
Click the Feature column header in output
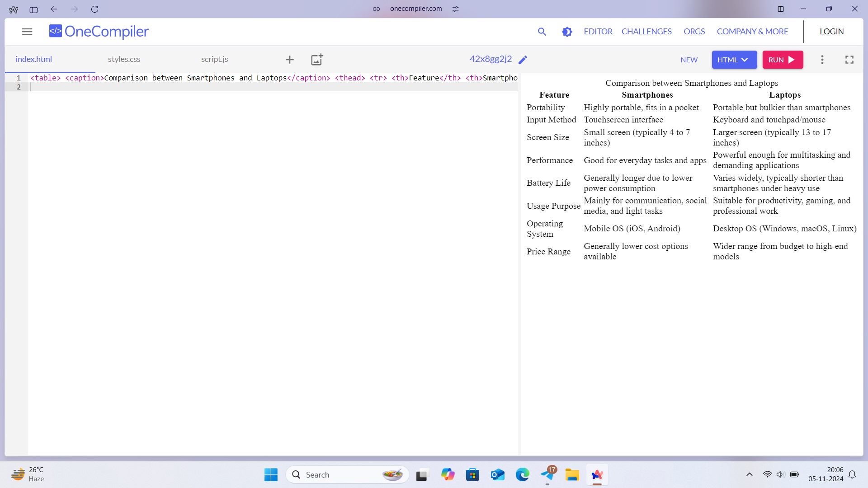tap(554, 95)
